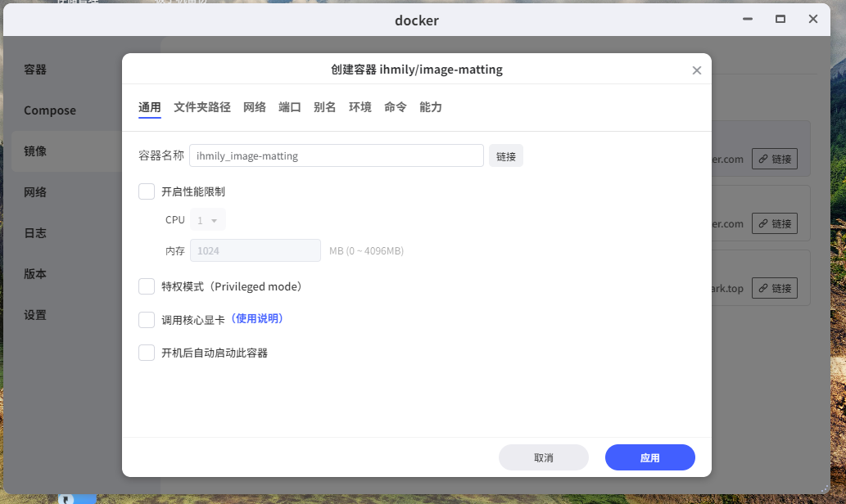
Task: Select the 网络 tab in the dialog
Action: (255, 107)
